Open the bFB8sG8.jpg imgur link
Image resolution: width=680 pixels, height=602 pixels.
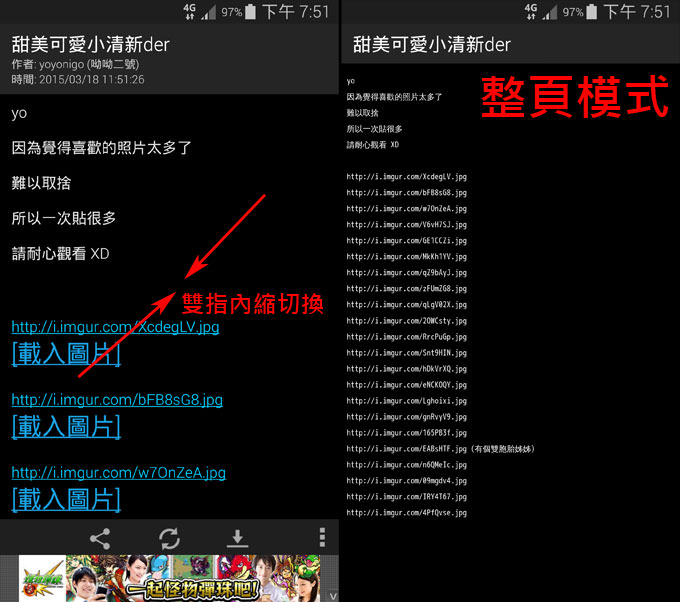click(117, 400)
